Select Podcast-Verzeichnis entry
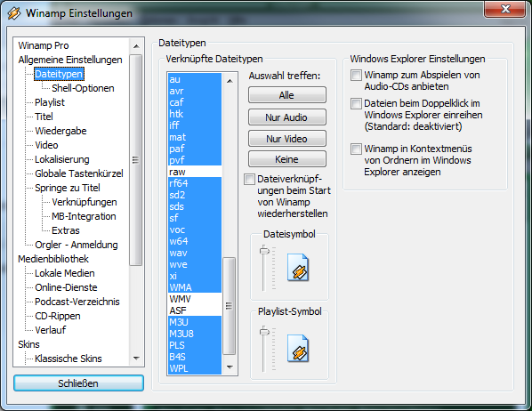The width and height of the screenshot is (532, 411). 77,302
